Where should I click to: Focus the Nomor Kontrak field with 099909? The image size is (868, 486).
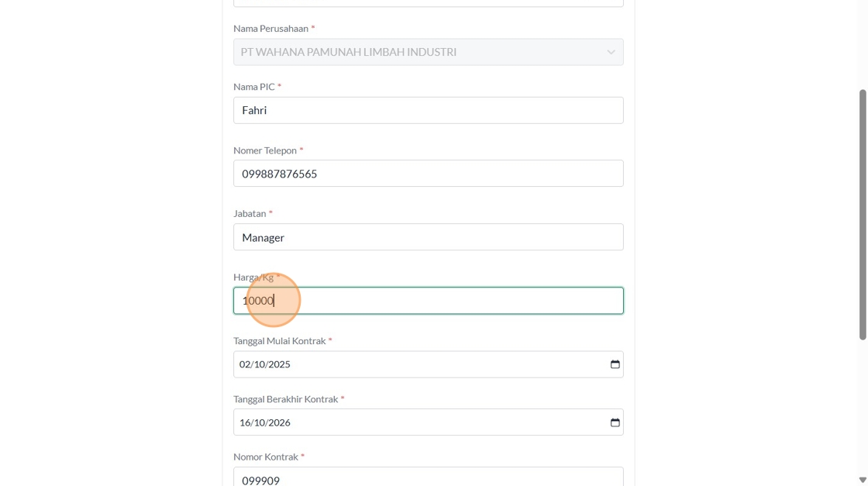pyautogui.click(x=428, y=480)
